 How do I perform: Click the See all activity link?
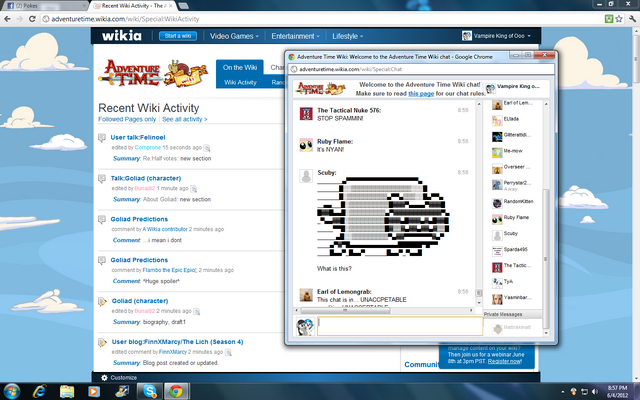pyautogui.click(x=184, y=119)
